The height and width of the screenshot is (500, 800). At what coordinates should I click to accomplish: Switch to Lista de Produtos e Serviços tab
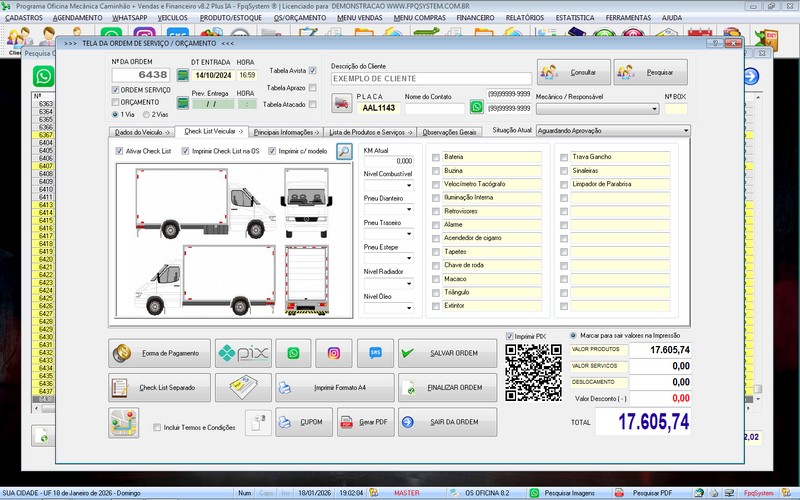368,131
